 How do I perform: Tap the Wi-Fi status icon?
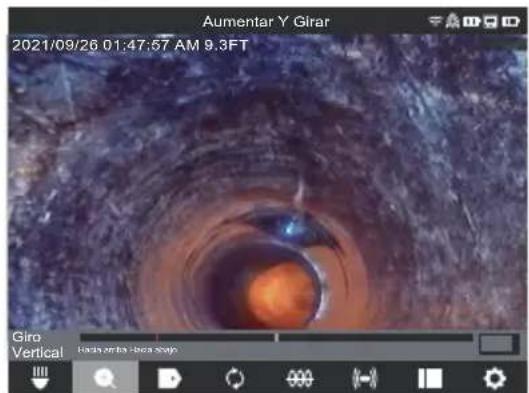(435, 21)
